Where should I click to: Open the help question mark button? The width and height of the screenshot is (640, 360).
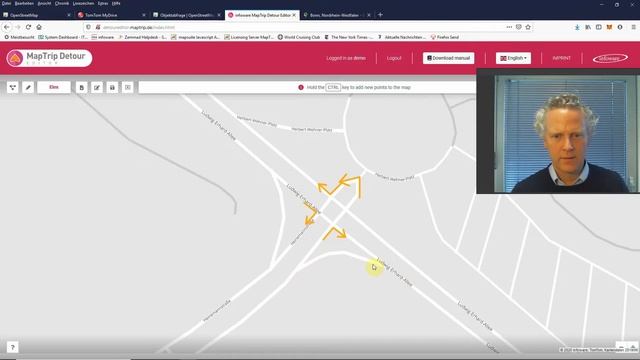12,347
